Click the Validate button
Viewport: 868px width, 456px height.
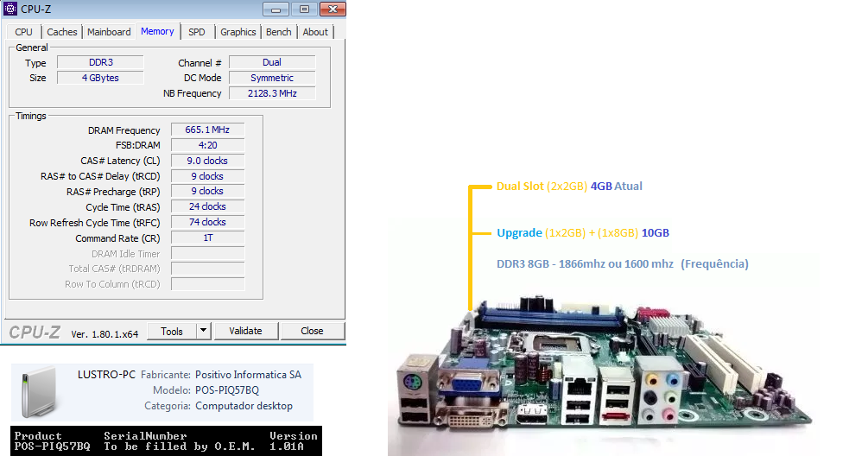(x=246, y=331)
